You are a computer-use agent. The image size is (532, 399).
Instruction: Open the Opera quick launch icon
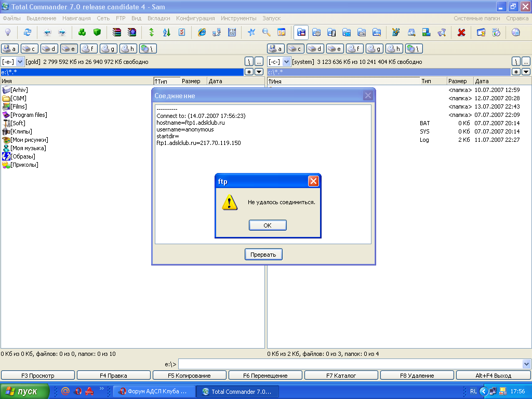tap(78, 391)
